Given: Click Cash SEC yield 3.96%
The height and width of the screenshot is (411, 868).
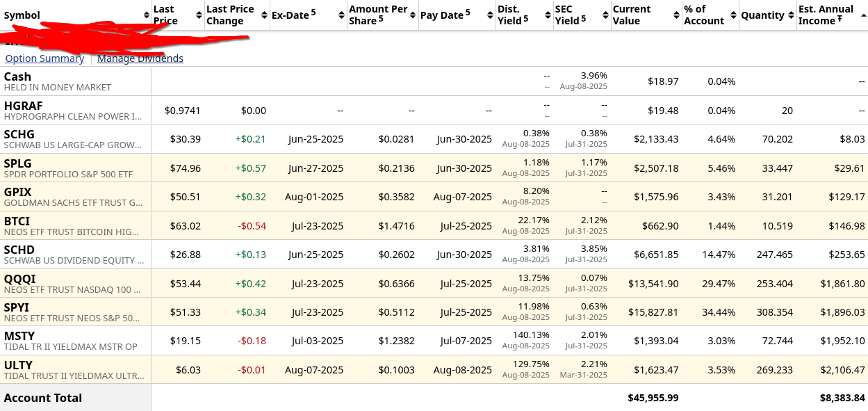Looking at the screenshot, I should pos(594,75).
